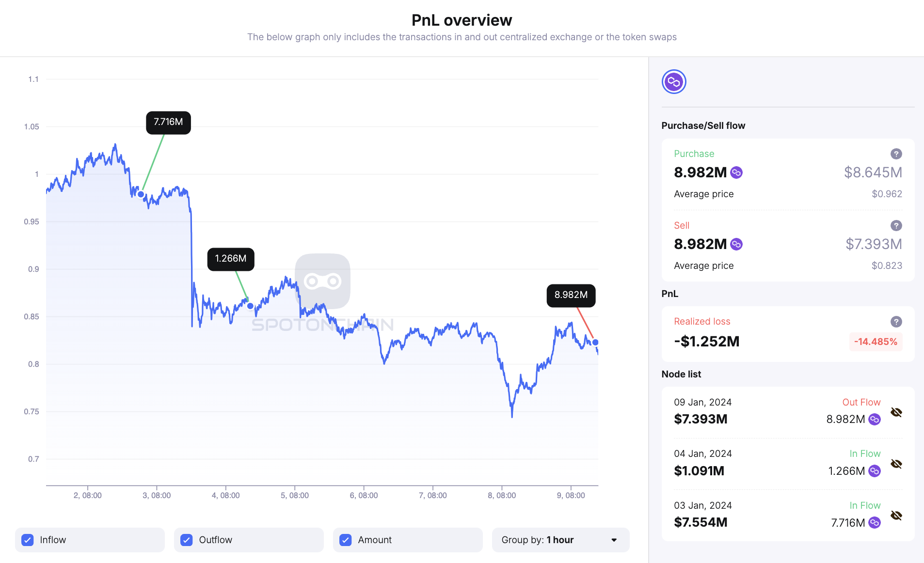Hide the 03 Jan In Flow node
The width and height of the screenshot is (924, 563).
tap(896, 516)
